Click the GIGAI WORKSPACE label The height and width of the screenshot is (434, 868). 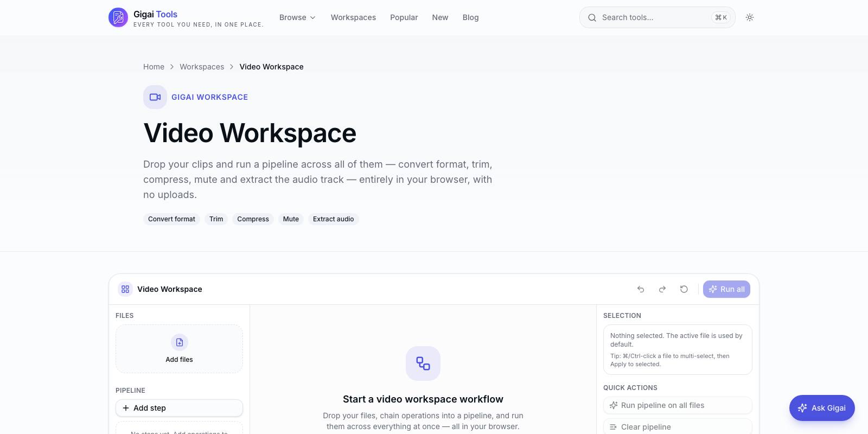(209, 97)
